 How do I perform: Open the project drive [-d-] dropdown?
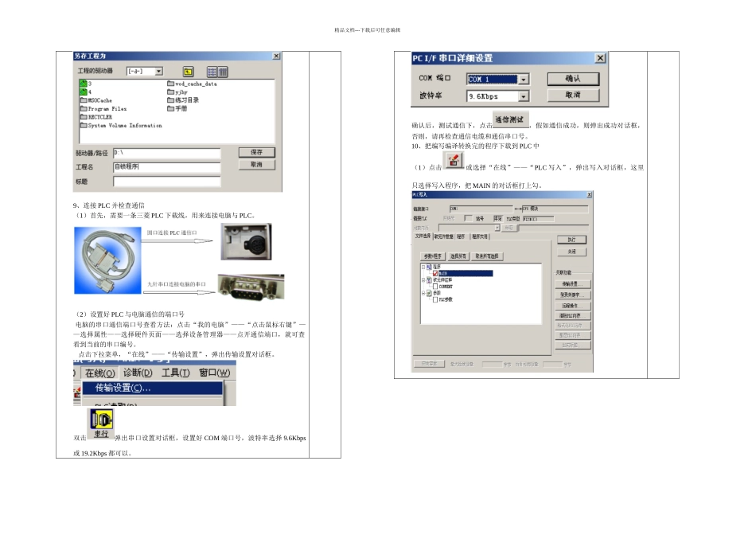(x=158, y=72)
